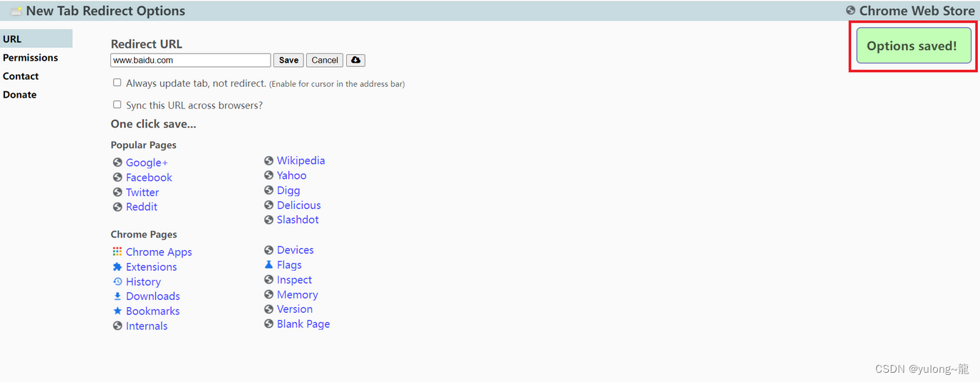This screenshot has height=382, width=980.
Task: Click the Internals link
Action: [147, 326]
